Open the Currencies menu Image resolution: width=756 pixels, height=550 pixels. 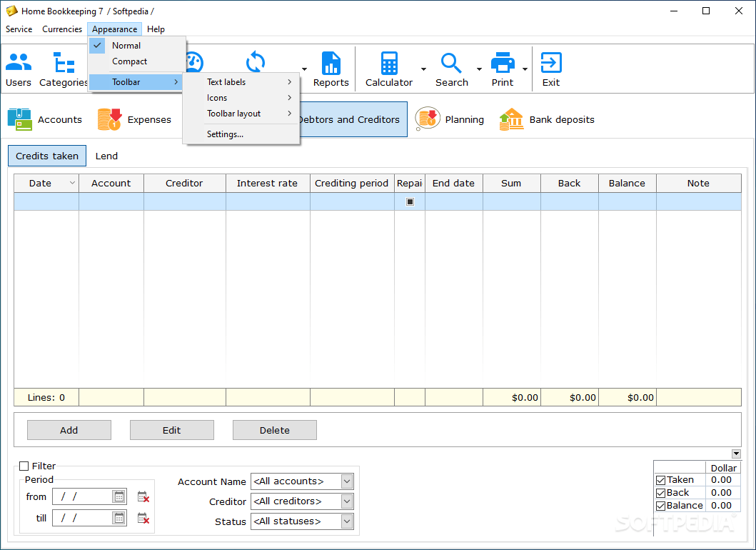61,29
